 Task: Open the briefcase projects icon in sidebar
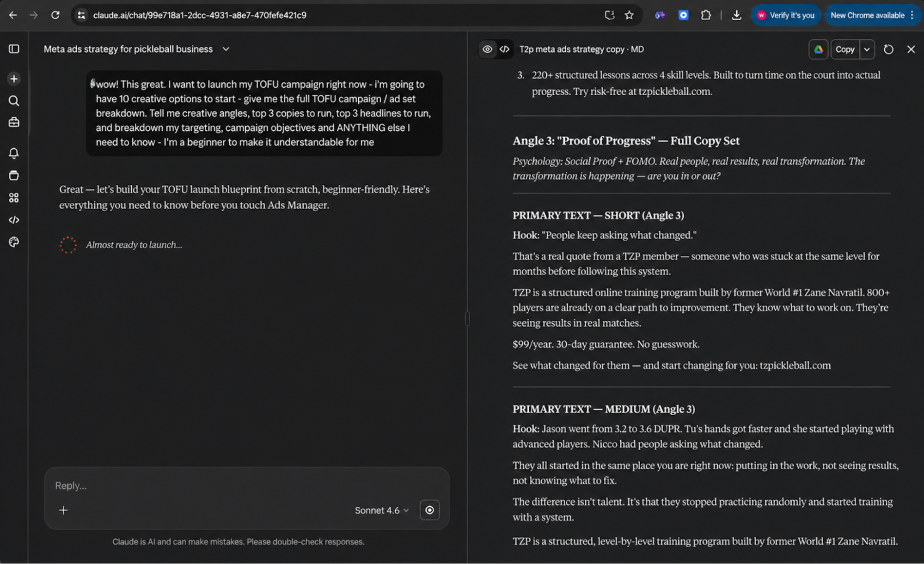pos(14,122)
